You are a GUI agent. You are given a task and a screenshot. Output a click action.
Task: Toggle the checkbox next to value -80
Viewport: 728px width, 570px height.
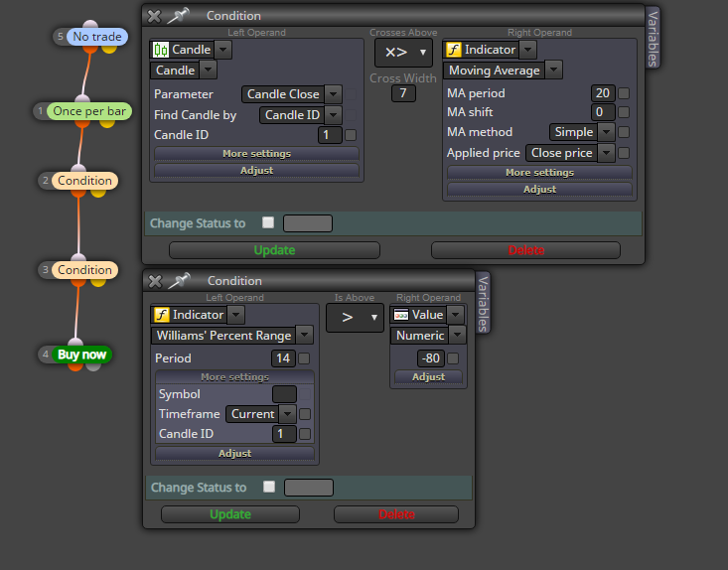(x=453, y=358)
